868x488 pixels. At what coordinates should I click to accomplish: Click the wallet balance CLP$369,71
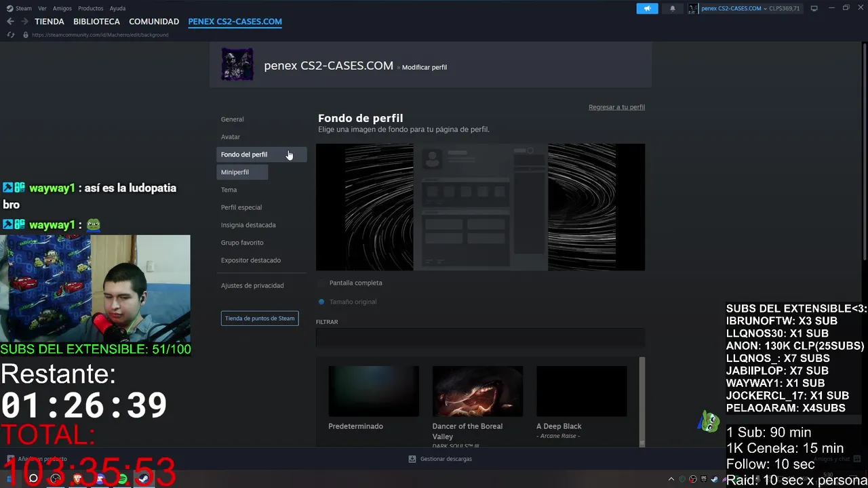click(784, 8)
